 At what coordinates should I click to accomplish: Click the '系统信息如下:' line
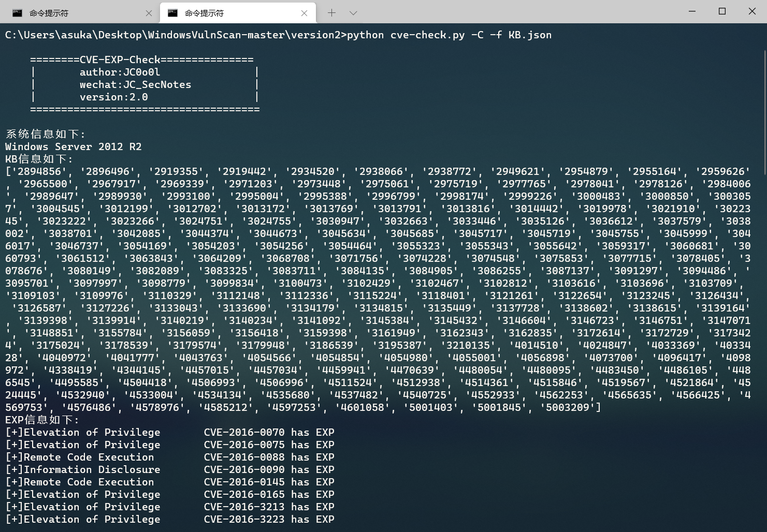[x=46, y=134]
